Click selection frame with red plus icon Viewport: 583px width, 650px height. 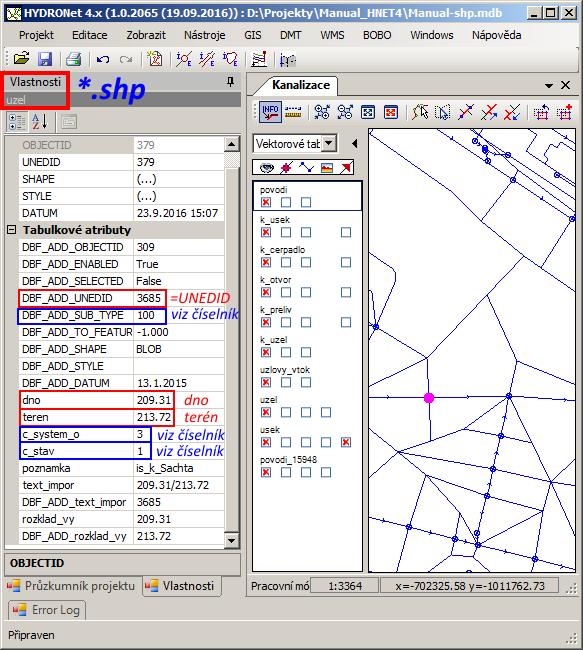click(564, 112)
